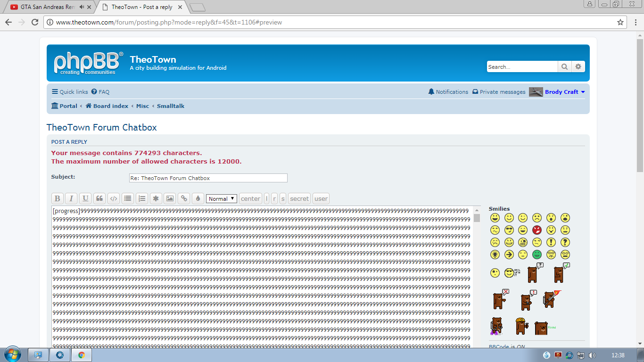Click the message box scrollbar thumb
This screenshot has height=362, width=644.
click(x=477, y=218)
